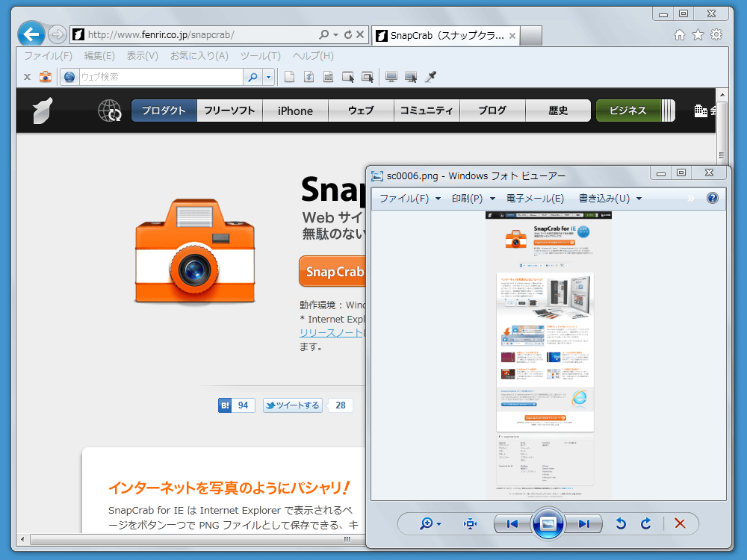Viewport: 747px width, 560px height.
Task: Go to next image in Photo Viewer
Action: click(584, 524)
